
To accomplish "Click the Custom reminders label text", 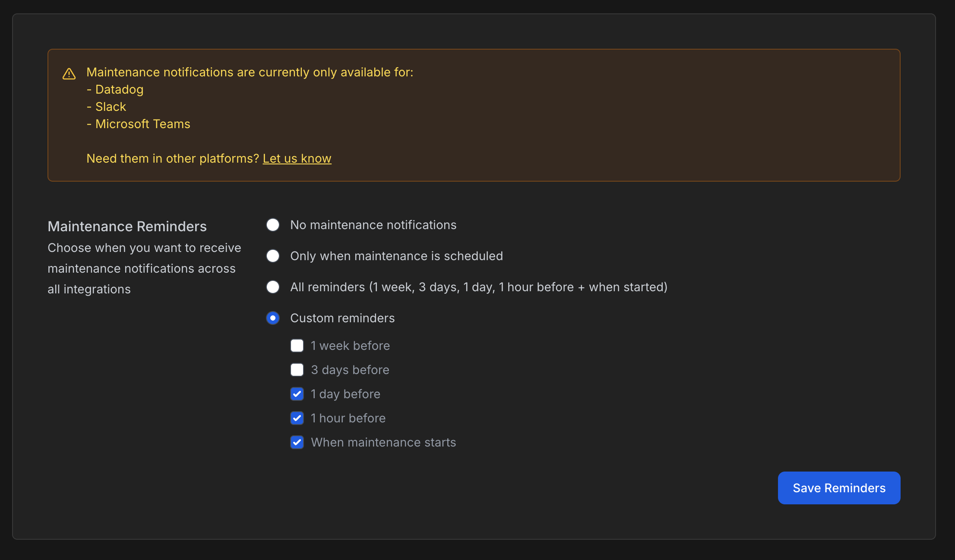I will (x=342, y=318).
